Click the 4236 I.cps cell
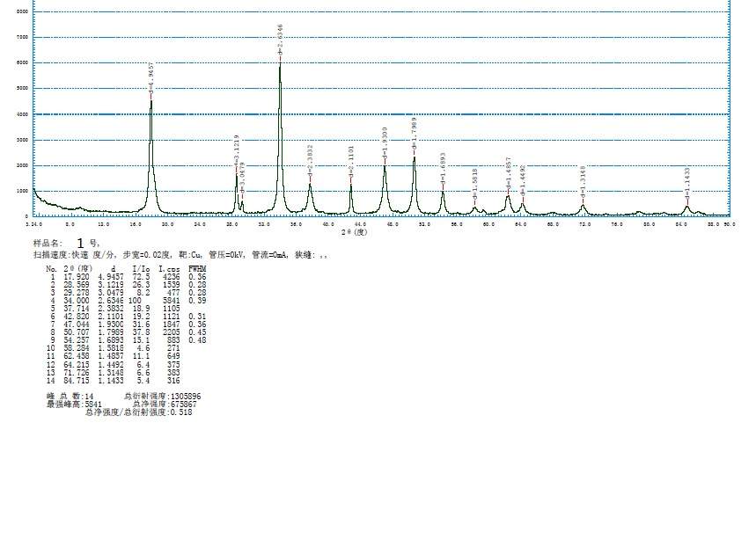The image size is (756, 554). pos(171,277)
